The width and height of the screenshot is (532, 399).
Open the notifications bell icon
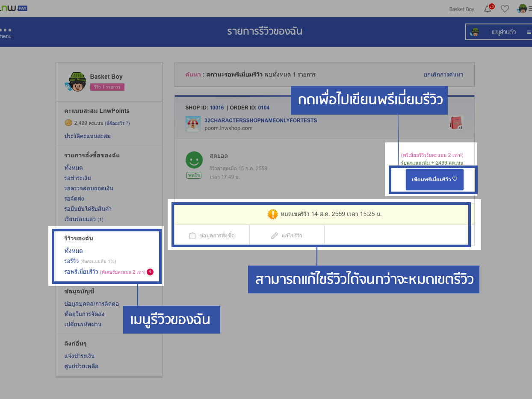pyautogui.click(x=488, y=9)
